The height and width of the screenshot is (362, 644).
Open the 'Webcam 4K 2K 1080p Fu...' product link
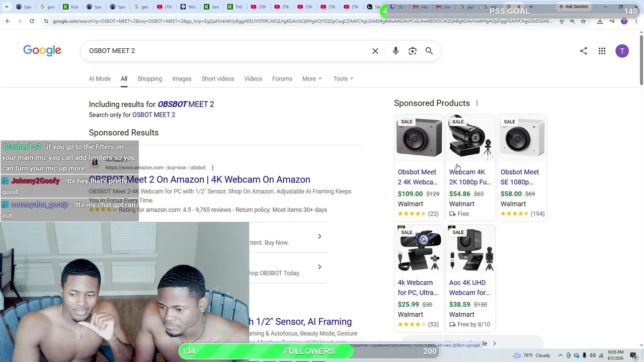(470, 177)
